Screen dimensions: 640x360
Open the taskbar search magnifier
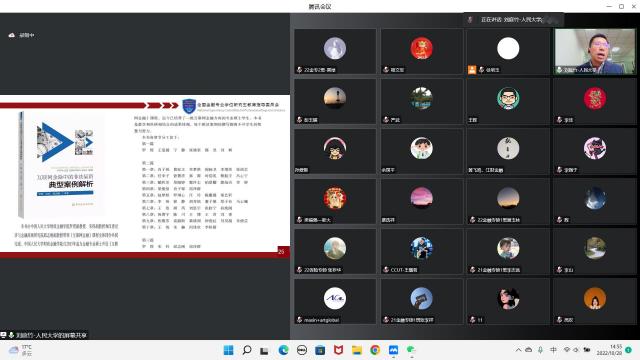[247, 350]
